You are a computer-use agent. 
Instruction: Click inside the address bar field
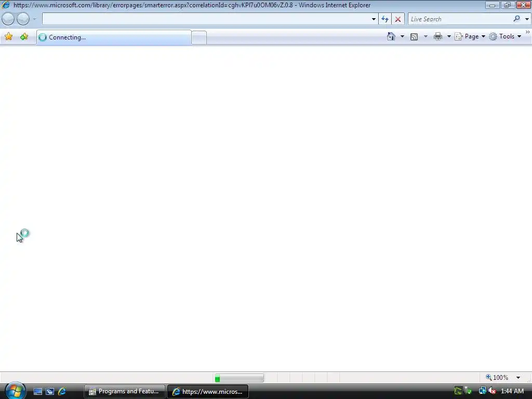[x=206, y=19]
